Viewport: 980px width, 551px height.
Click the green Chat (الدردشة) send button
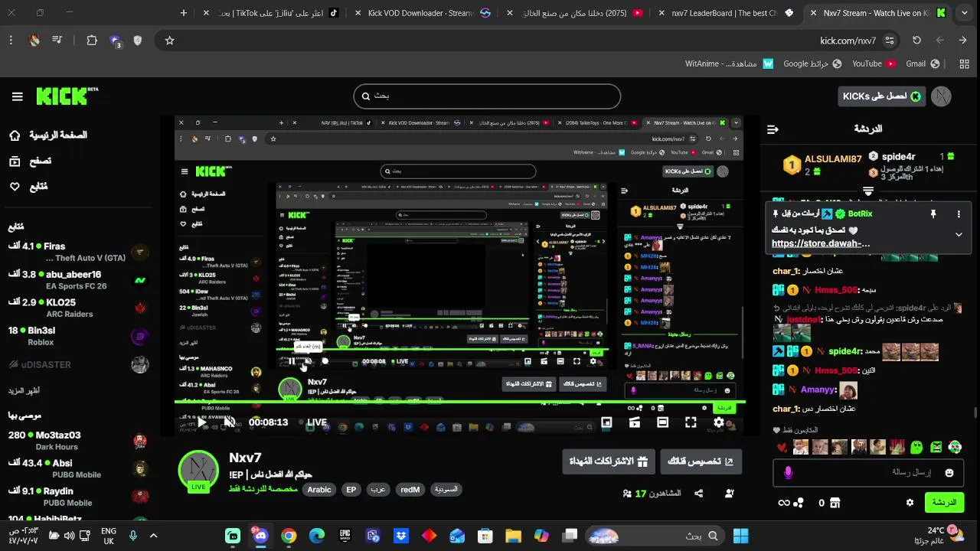click(944, 503)
